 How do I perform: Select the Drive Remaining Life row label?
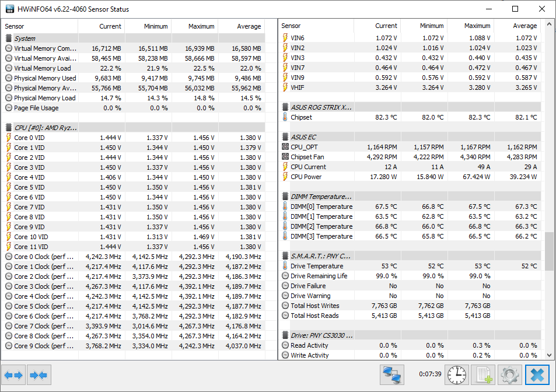(x=319, y=276)
